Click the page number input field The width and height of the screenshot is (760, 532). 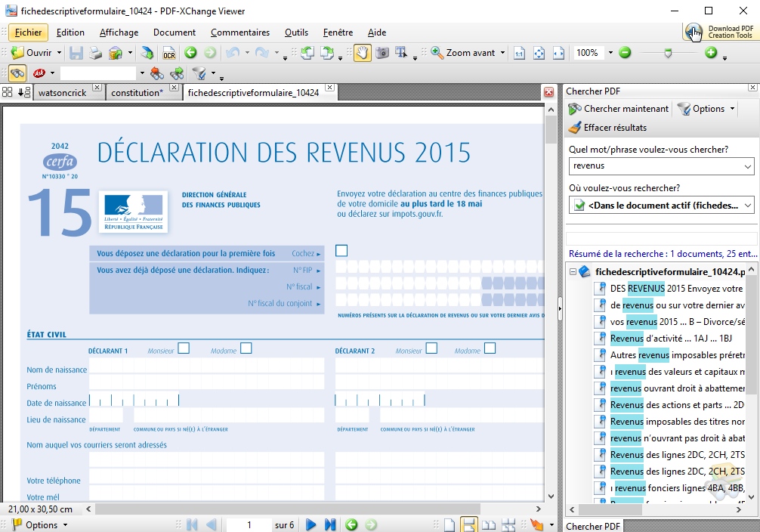click(249, 524)
